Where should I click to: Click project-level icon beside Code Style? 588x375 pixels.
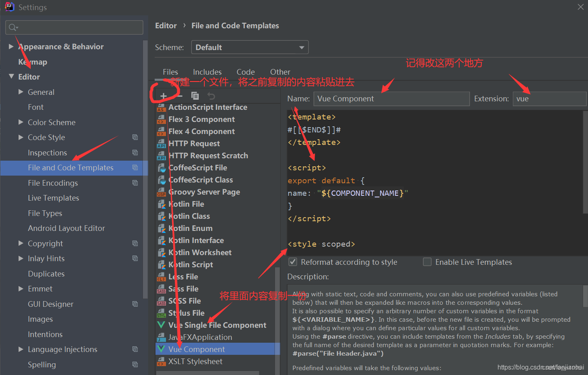[x=135, y=137]
